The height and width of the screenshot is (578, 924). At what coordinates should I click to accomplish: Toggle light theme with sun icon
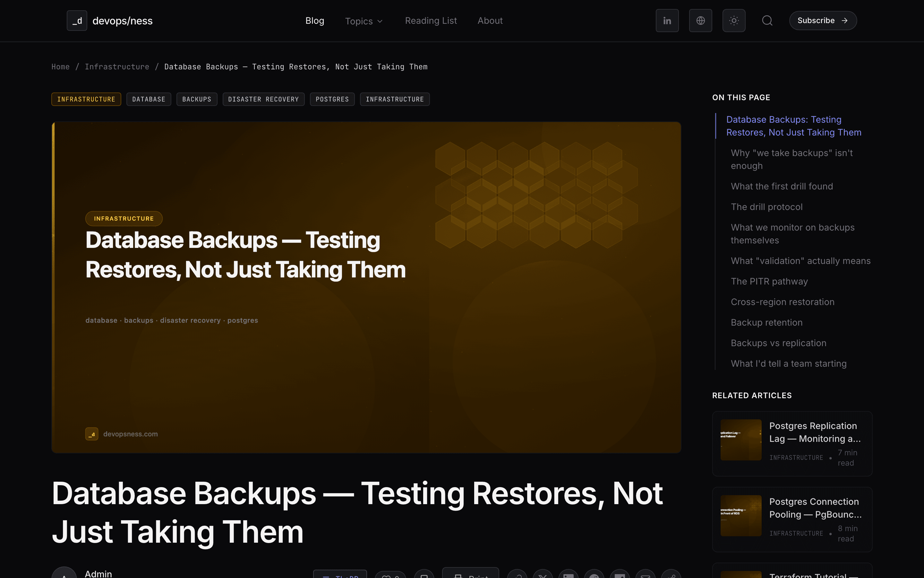point(734,21)
